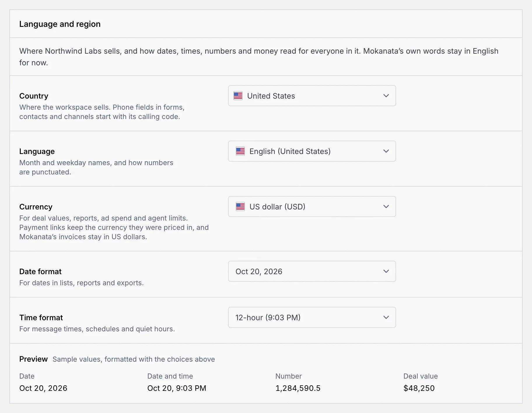Open the Oct 20, 2026 date format dropdown
532x413 pixels.
[x=312, y=271]
